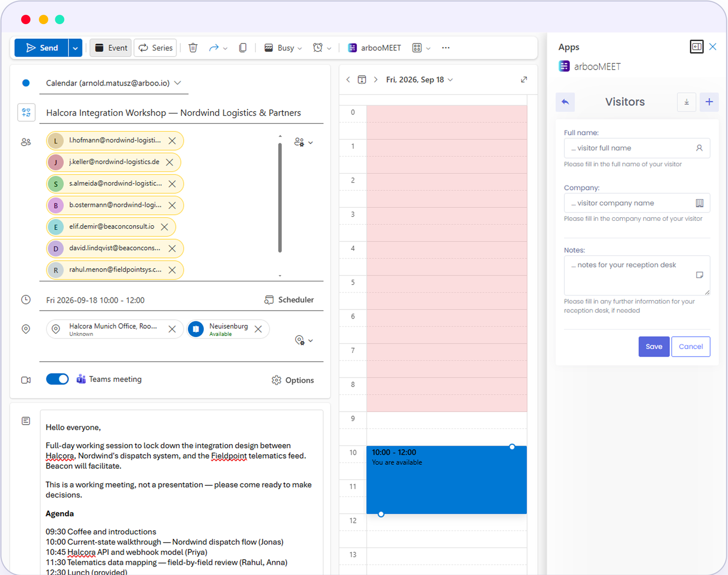Remove attendee david.lindqvist@beaconconsult
728x575 pixels.
click(172, 248)
